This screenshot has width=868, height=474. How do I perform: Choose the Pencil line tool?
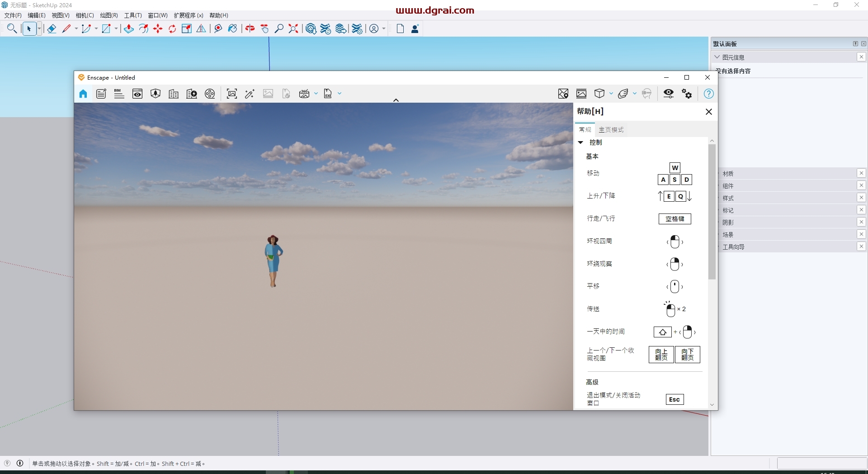66,29
